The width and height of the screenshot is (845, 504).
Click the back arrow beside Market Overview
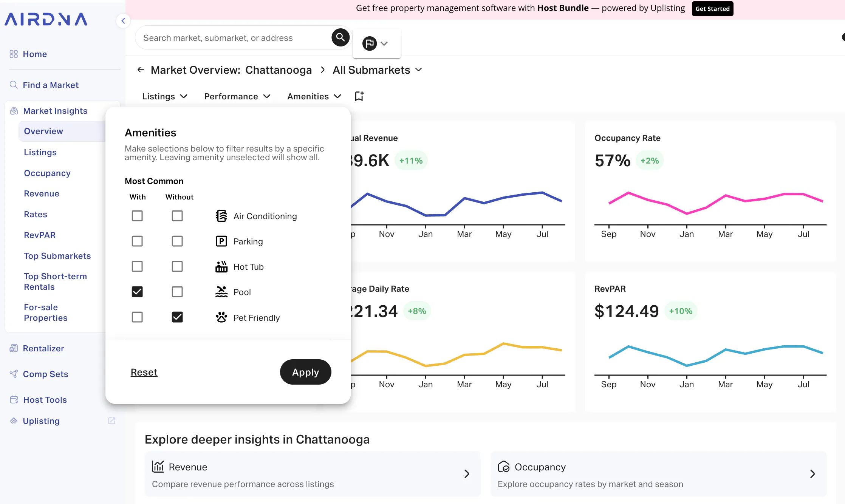pyautogui.click(x=141, y=70)
